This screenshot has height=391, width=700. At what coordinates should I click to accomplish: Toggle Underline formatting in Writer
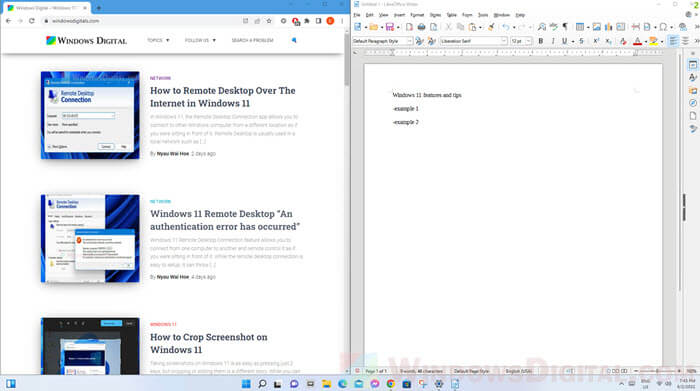[x=564, y=41]
